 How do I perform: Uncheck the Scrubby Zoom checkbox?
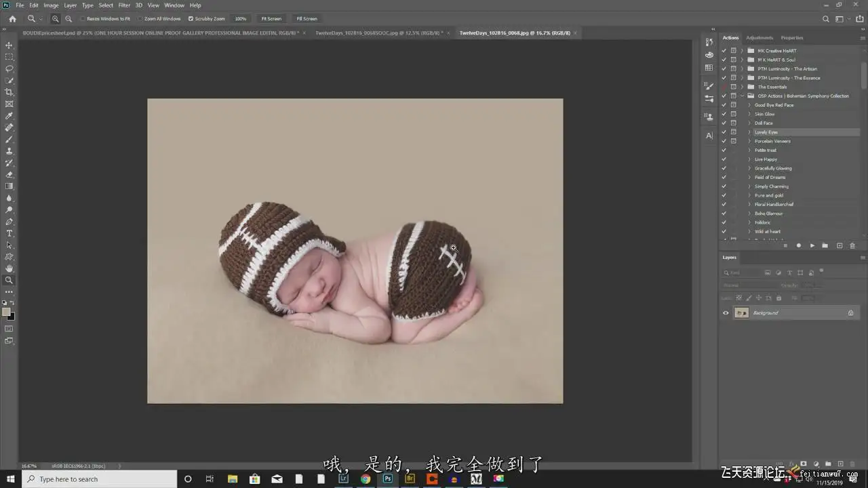pos(191,19)
